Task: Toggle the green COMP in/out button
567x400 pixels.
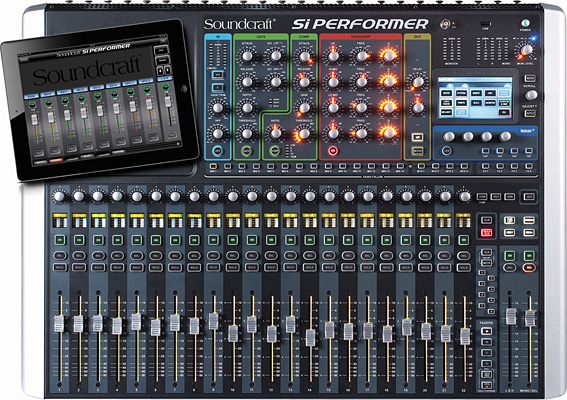Action: tap(275, 150)
